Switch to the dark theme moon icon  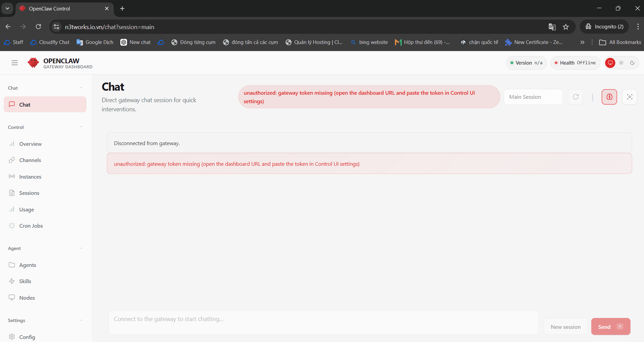tap(632, 63)
